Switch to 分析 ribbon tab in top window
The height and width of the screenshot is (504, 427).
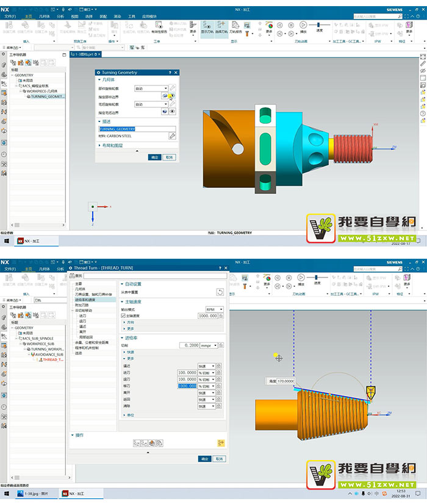coord(60,16)
